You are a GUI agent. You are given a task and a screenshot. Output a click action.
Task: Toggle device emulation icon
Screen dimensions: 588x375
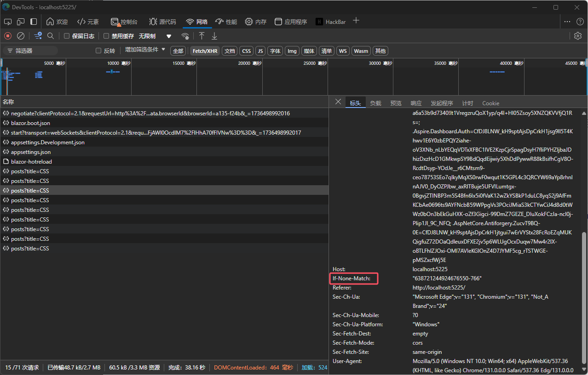click(x=21, y=22)
